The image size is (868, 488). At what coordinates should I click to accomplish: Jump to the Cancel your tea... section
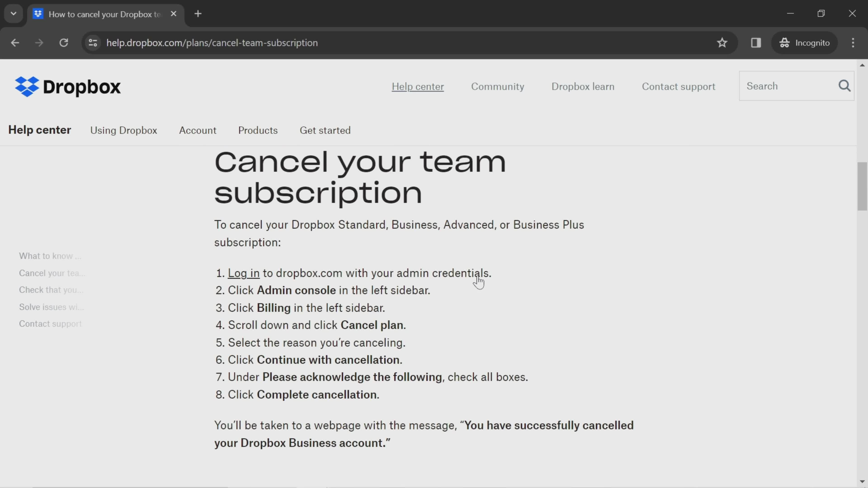pos(52,273)
